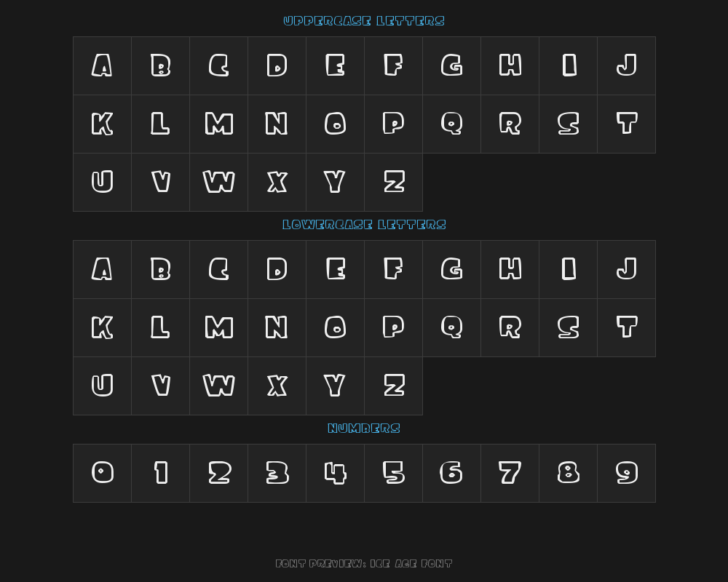The image size is (728, 582).
Task: Select the number 0 glyph cell
Action: (102, 473)
